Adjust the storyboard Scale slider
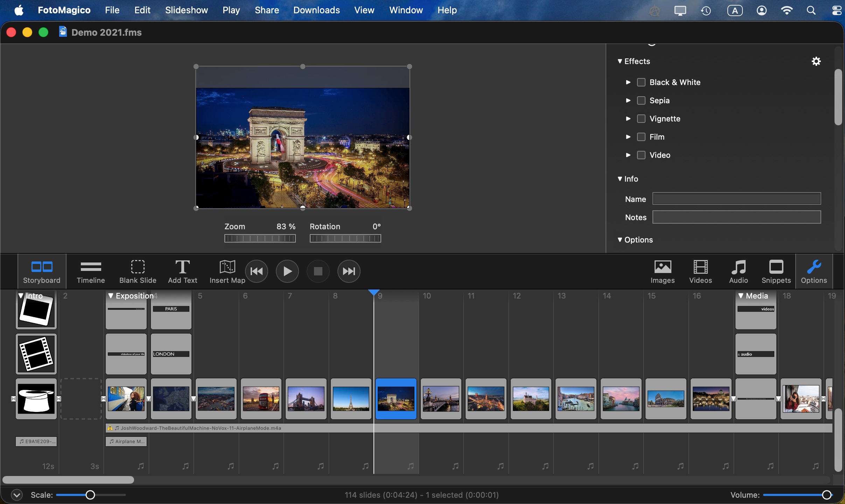Image resolution: width=845 pixels, height=504 pixels. pos(90,495)
